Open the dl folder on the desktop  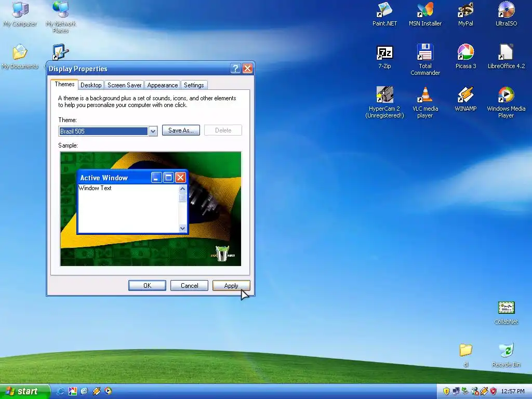(x=465, y=355)
